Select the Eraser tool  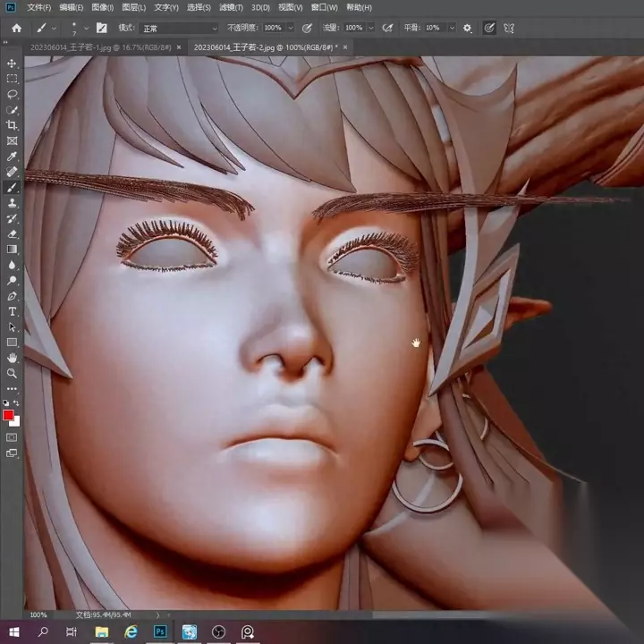(13, 233)
